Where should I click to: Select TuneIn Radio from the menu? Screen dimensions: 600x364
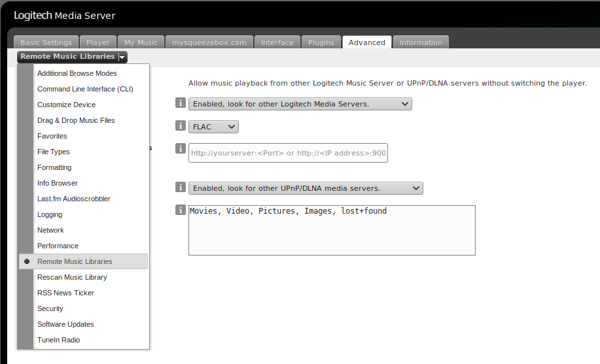[83, 340]
